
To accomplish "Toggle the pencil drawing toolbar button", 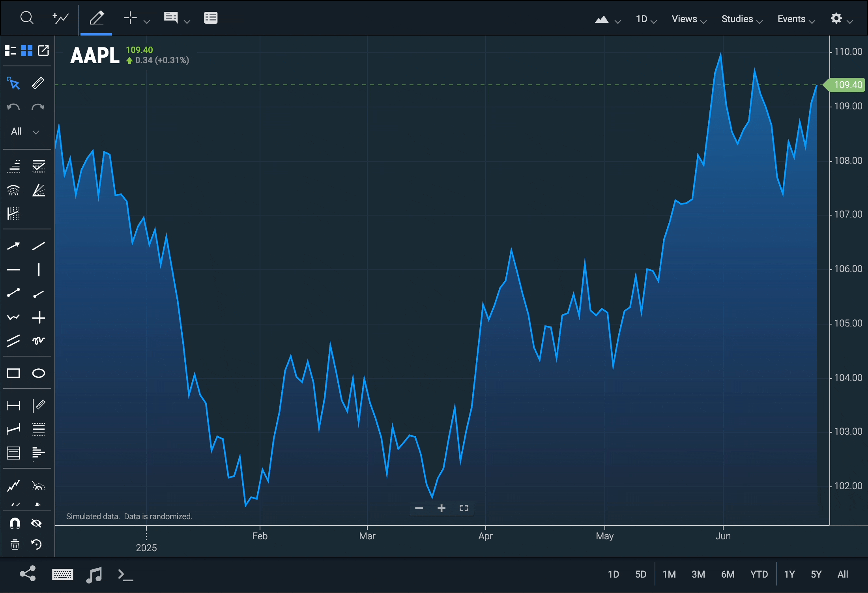I will 97,18.
